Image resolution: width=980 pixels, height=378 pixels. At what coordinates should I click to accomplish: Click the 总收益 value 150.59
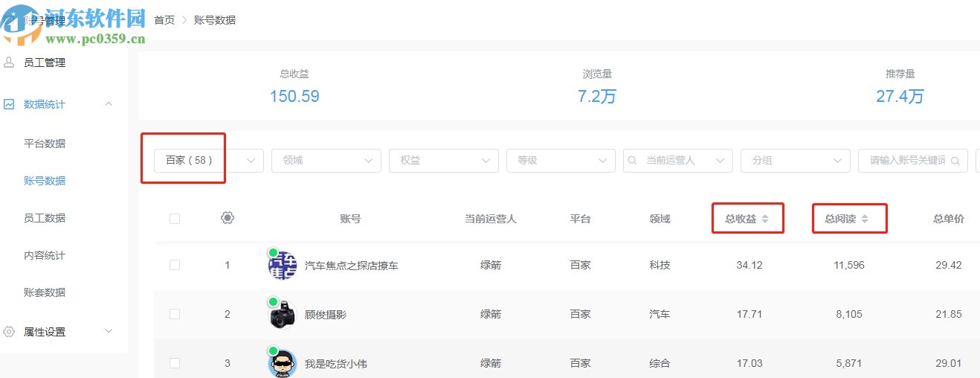click(x=294, y=96)
